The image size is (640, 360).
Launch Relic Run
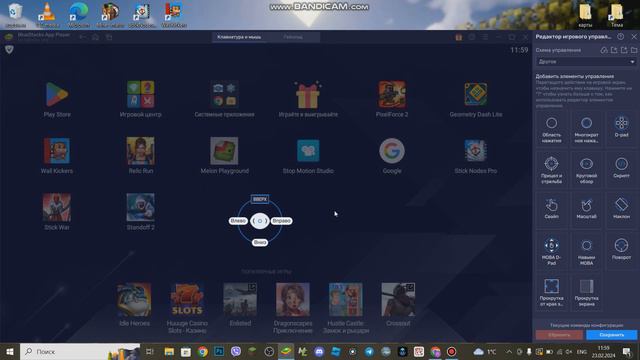140,156
